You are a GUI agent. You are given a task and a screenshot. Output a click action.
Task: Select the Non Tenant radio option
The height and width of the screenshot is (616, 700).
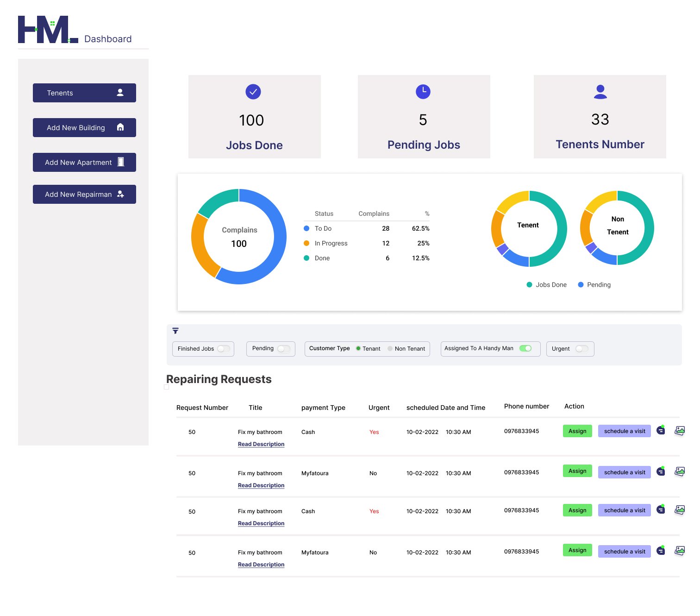[390, 349]
